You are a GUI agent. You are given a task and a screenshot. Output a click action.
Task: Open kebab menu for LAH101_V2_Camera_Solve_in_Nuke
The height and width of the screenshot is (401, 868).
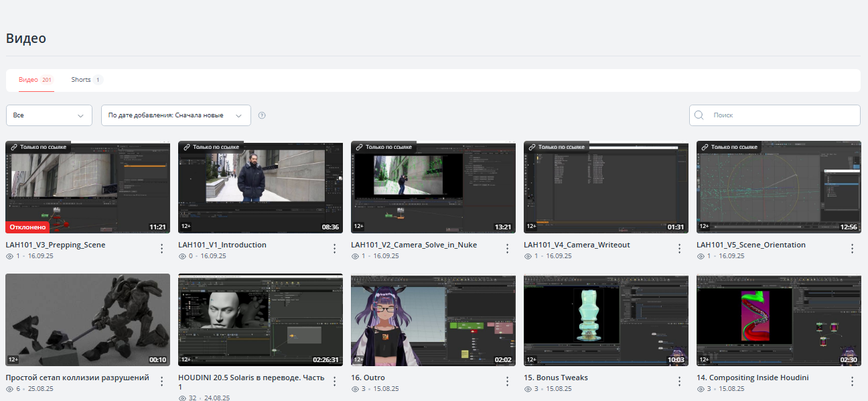coord(507,249)
